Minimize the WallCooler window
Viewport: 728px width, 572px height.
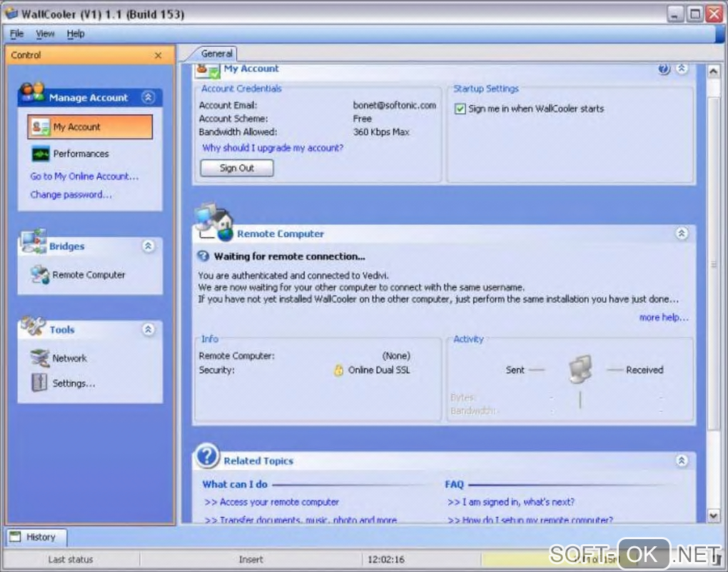click(x=675, y=14)
